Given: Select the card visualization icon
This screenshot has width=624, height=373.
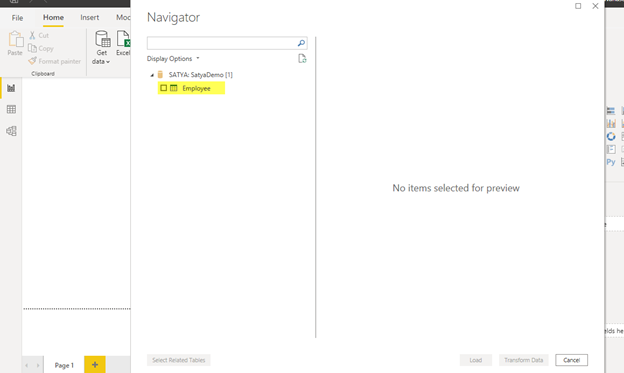Looking at the screenshot, I should tap(611, 149).
